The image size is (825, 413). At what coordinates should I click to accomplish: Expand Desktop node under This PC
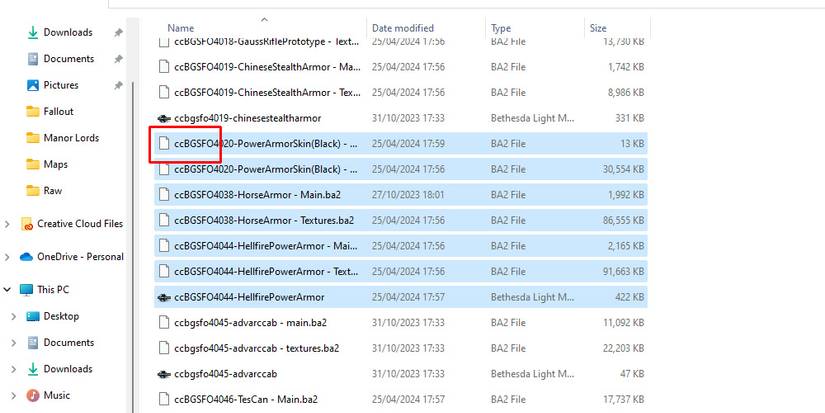(14, 316)
